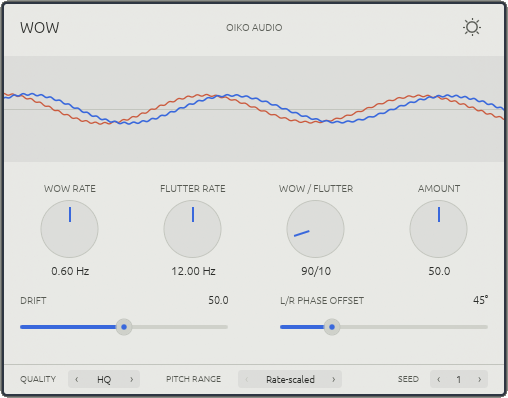Go to next PITCH RANGE option
The image size is (508, 398).
click(334, 379)
